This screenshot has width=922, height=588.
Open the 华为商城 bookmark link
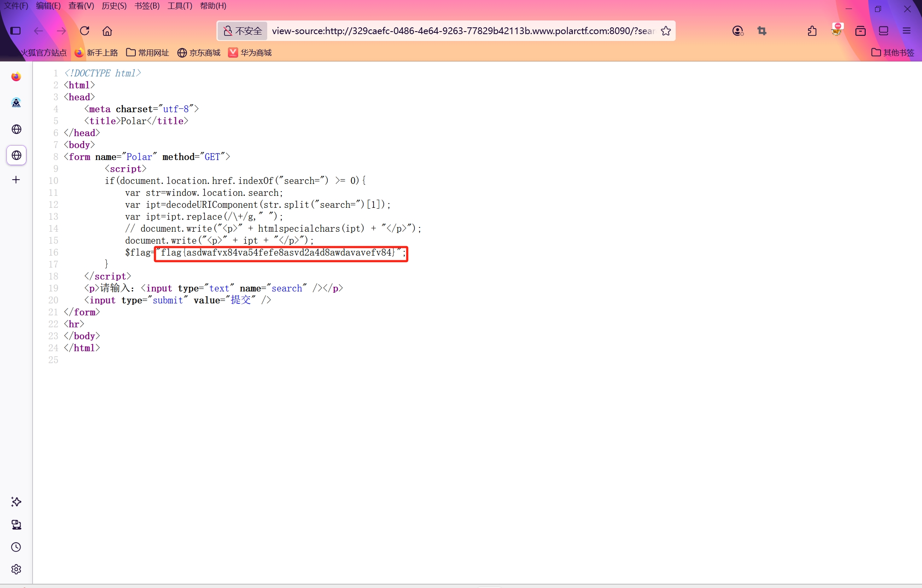point(250,52)
